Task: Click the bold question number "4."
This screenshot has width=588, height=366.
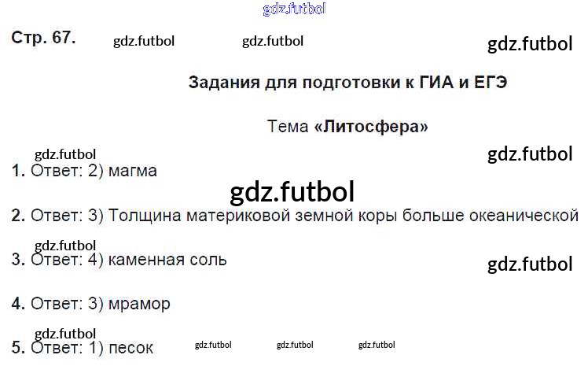Action: [x=19, y=303]
